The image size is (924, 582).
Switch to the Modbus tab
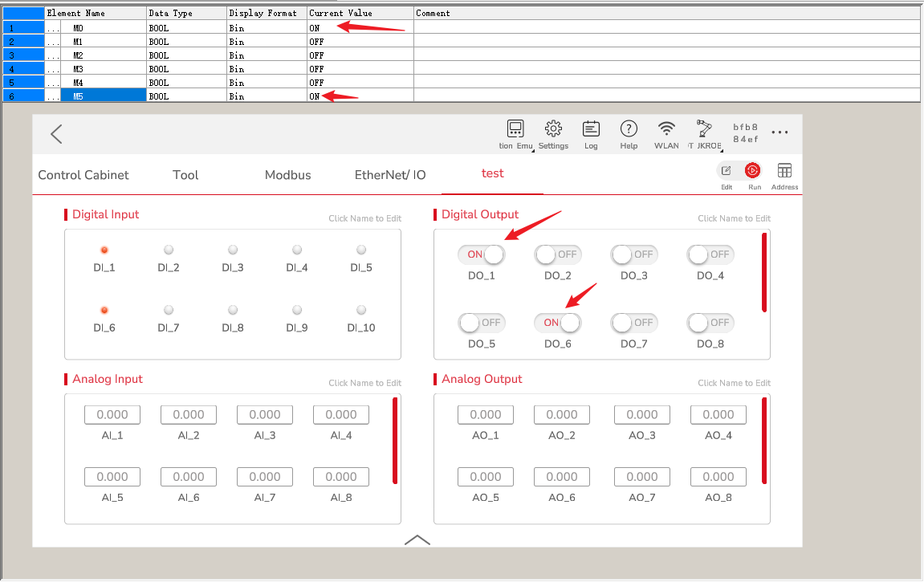pyautogui.click(x=287, y=175)
